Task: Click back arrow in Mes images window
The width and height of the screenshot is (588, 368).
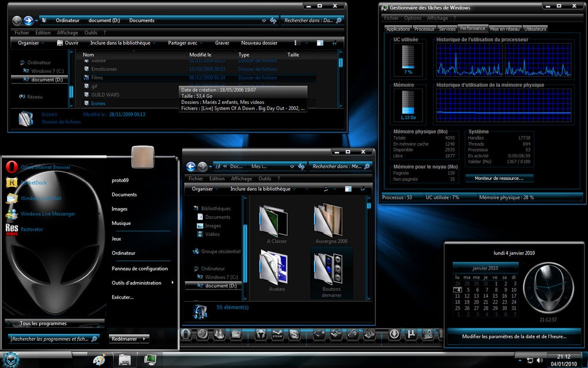Action: coord(191,166)
